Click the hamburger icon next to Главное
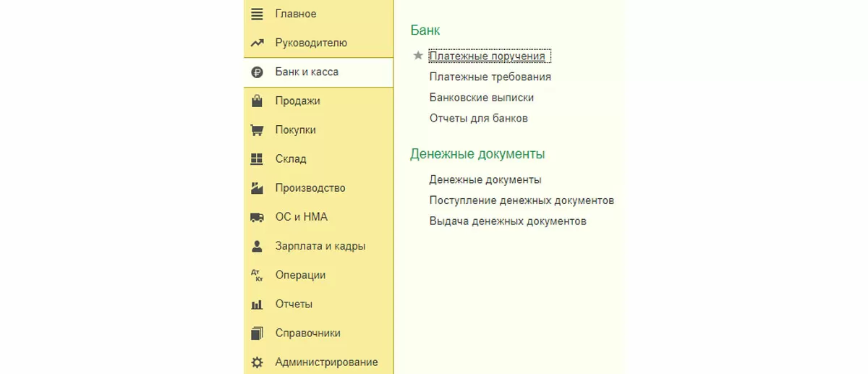This screenshot has height=374, width=868. (257, 14)
